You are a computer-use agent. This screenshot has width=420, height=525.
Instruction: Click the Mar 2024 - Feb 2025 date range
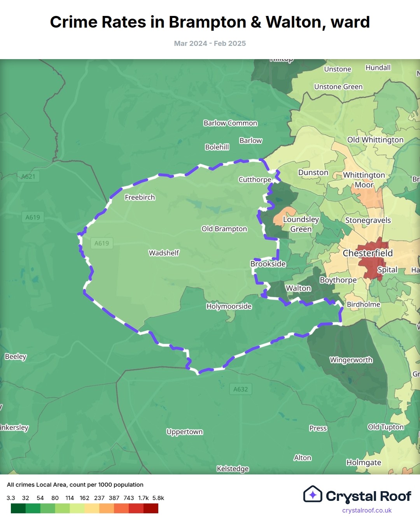click(x=210, y=44)
